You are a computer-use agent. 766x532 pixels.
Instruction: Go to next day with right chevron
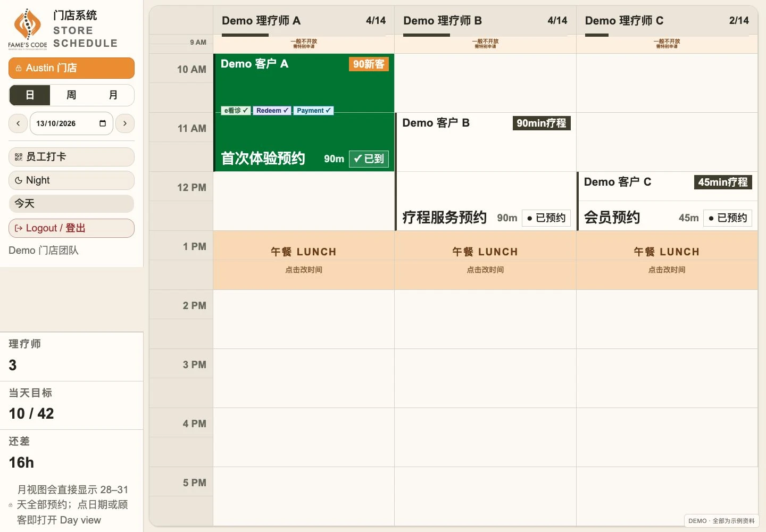tap(125, 123)
